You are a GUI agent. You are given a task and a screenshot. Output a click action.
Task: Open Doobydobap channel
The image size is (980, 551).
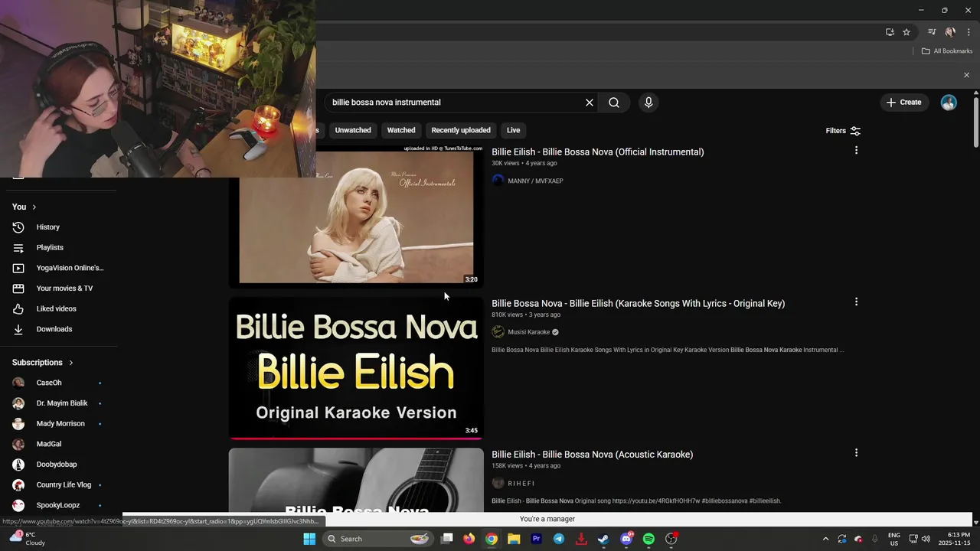tap(58, 465)
